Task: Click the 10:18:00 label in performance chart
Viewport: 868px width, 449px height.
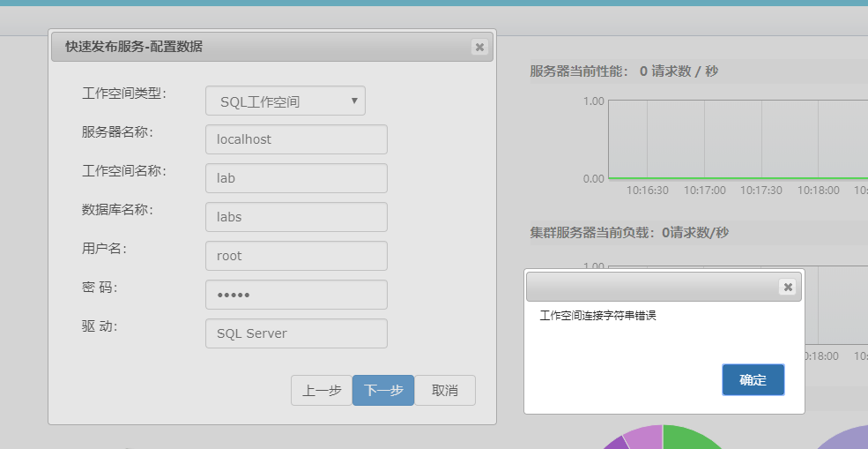Action: [818, 191]
